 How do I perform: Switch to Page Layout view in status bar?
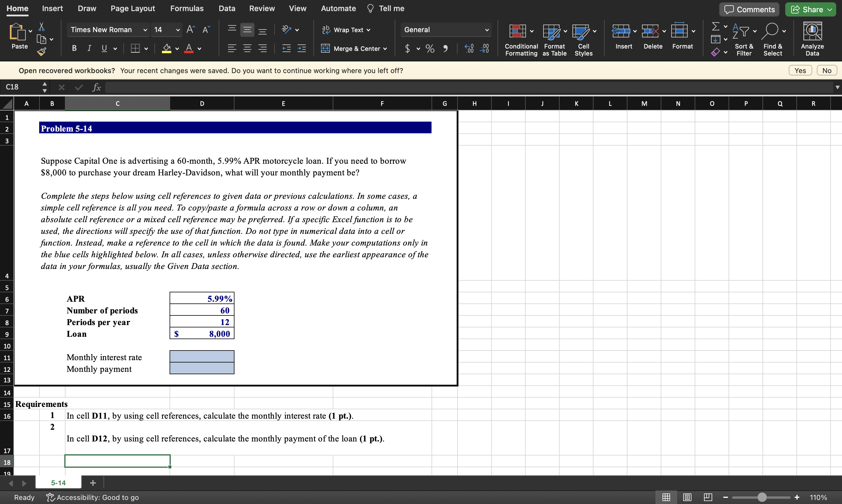tap(687, 497)
